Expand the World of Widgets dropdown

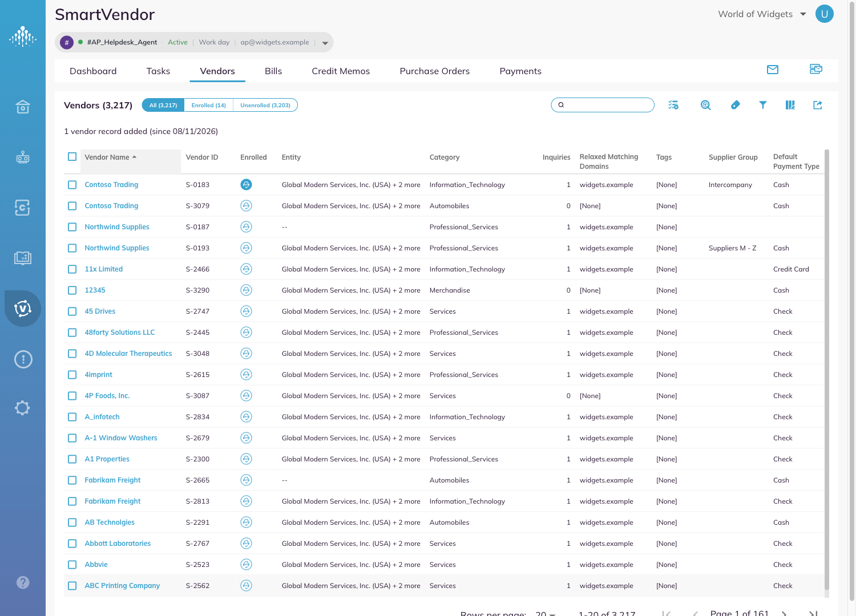click(x=803, y=14)
